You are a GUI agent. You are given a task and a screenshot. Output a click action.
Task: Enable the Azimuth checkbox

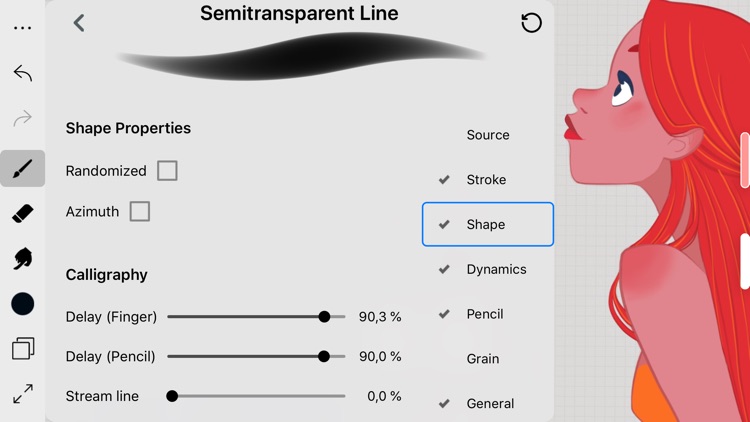[x=140, y=211]
